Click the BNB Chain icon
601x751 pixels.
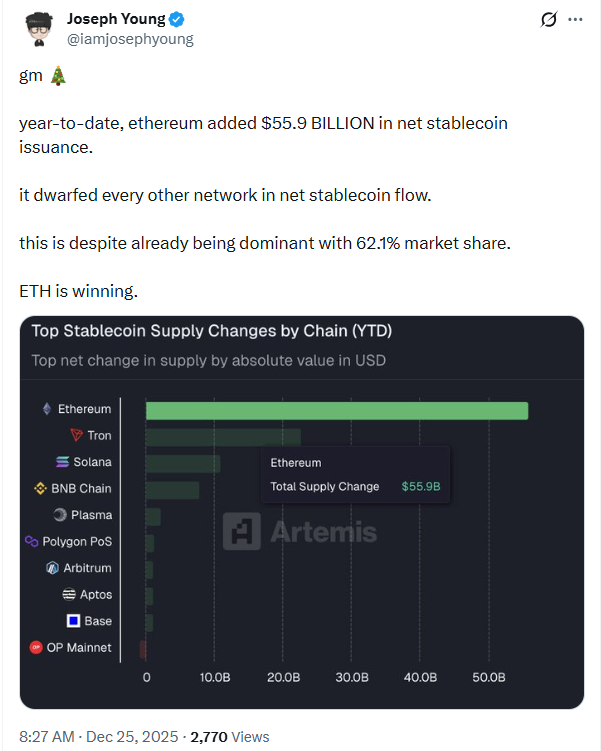point(41,489)
